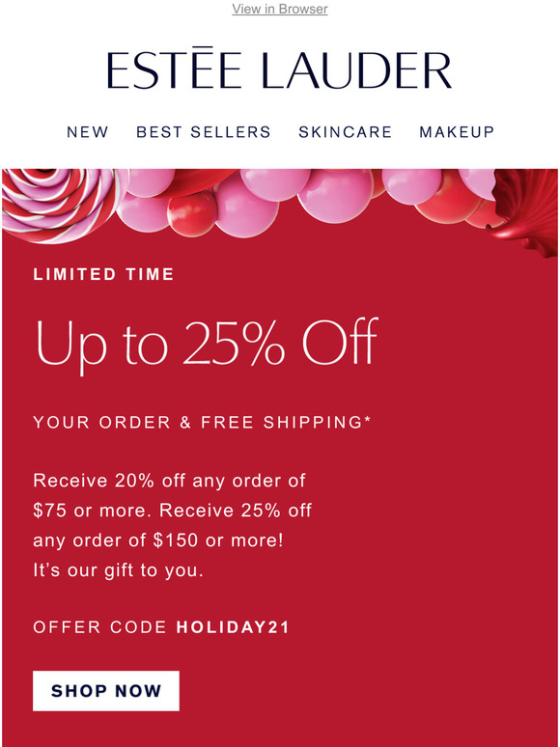Open the MAKEUP navigation link
This screenshot has height=747, width=560.
(457, 132)
